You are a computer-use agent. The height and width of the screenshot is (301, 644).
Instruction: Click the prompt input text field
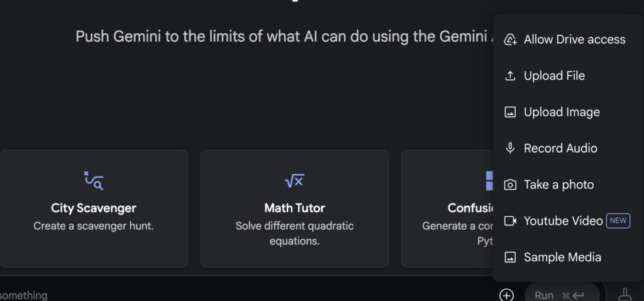[247, 295]
